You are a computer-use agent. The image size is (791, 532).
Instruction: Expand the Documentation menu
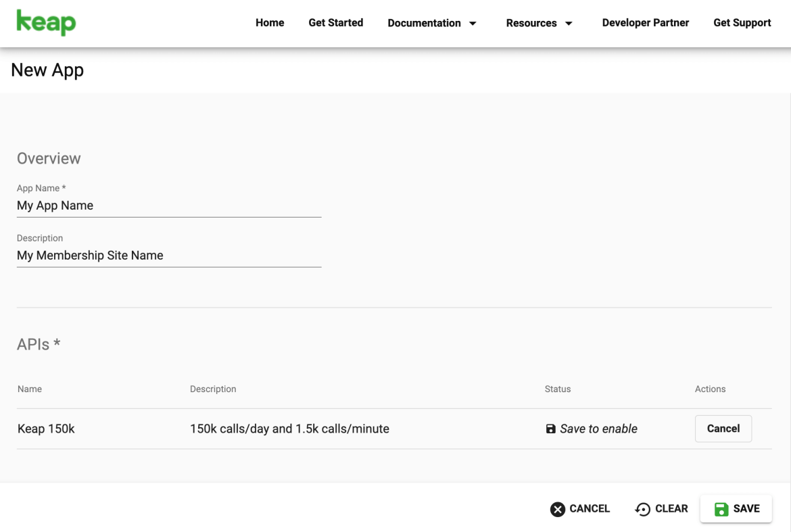pos(423,23)
